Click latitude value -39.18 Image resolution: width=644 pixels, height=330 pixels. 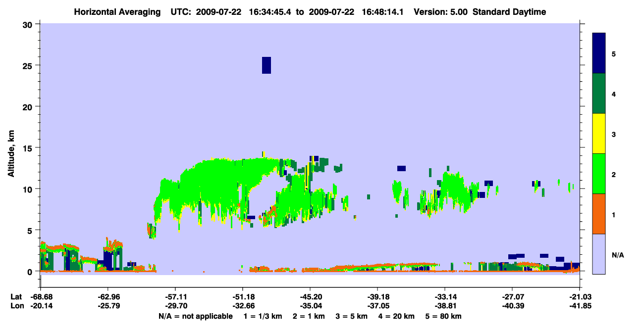coord(377,297)
